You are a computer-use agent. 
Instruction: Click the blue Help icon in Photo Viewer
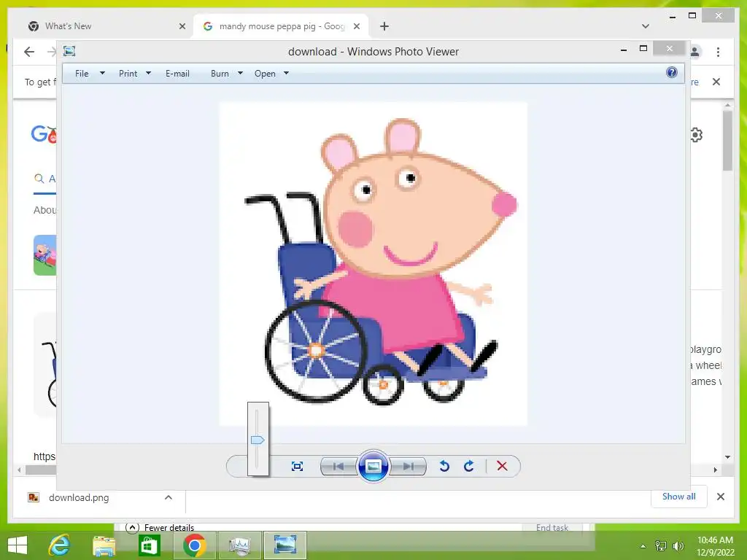(672, 72)
